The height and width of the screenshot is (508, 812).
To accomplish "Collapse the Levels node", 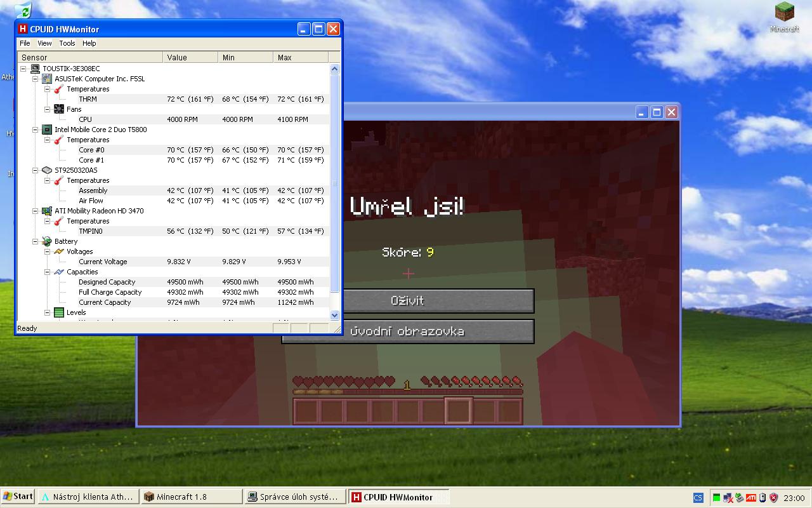I will (x=48, y=312).
